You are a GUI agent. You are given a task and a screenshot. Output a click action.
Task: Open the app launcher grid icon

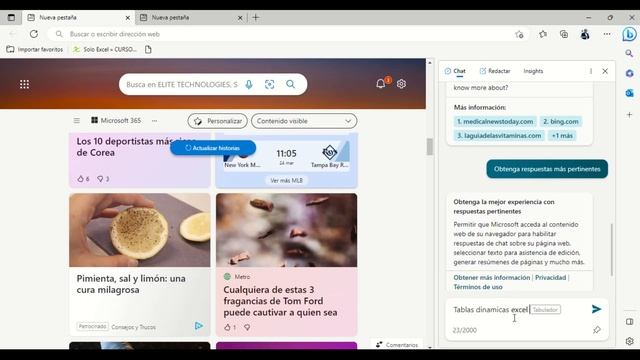pos(24,84)
